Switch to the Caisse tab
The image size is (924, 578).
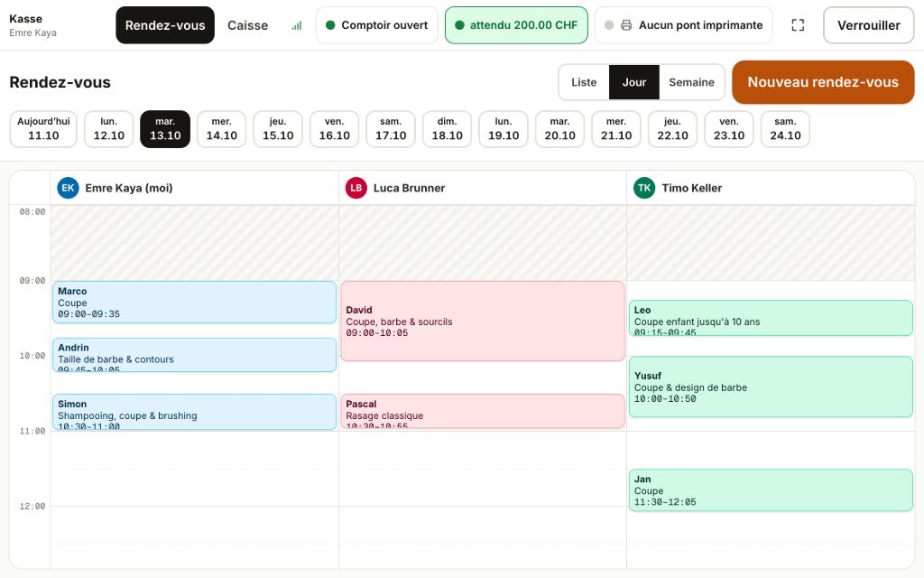(247, 25)
